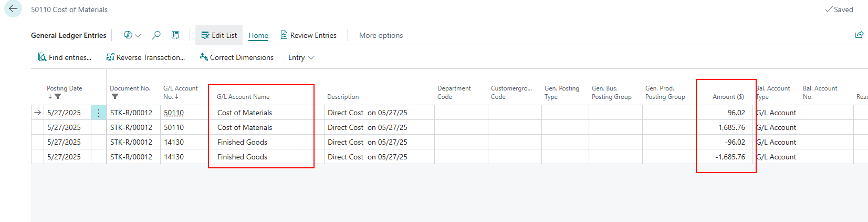Toggle Edit List mode
The image size is (868, 222).
[219, 35]
